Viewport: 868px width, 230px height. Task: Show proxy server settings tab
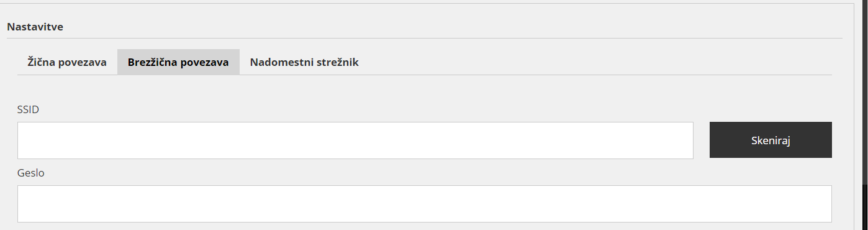point(304,62)
